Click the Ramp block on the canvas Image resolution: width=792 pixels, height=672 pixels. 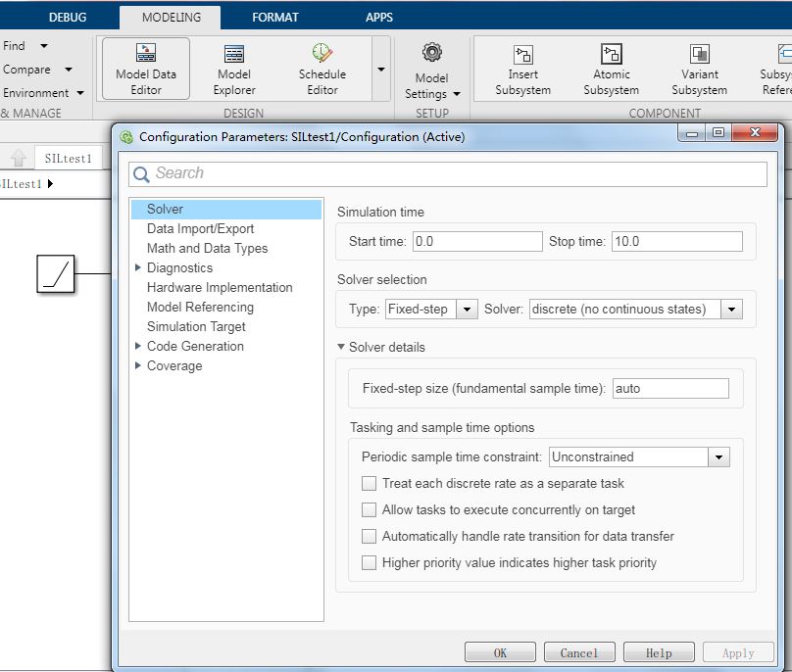[x=56, y=273]
